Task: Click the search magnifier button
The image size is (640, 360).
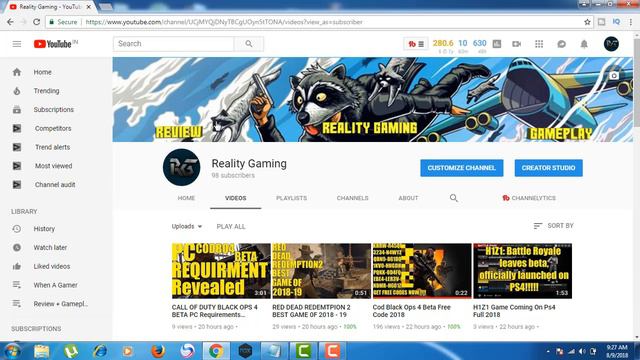Action: pyautogui.click(x=249, y=44)
